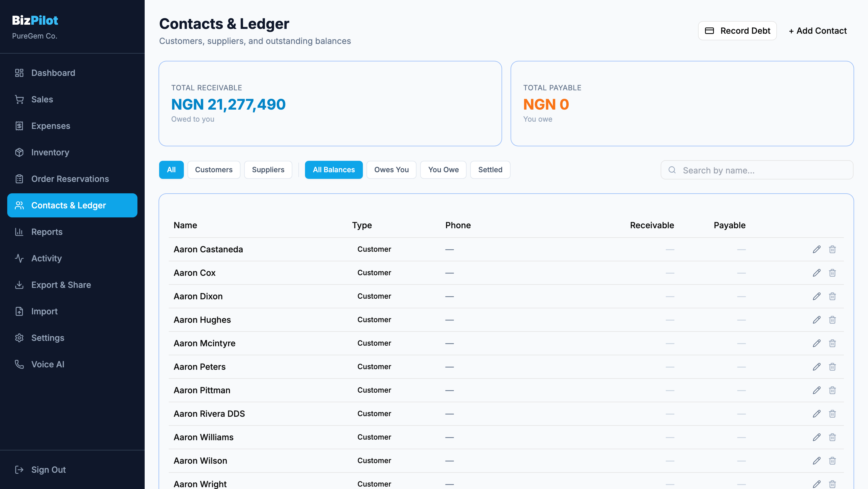Delete Aaron Mcintyre contact

832,343
